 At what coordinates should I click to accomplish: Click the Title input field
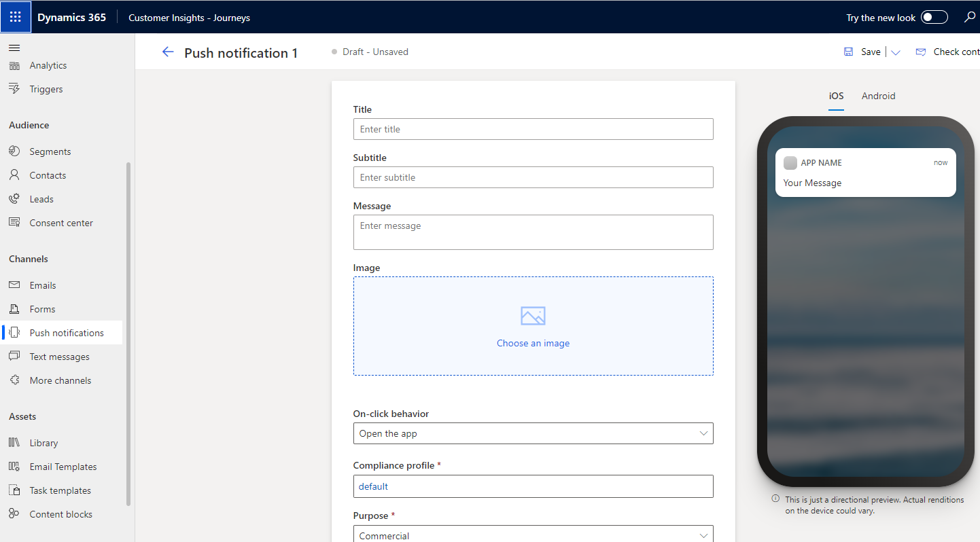coord(533,129)
